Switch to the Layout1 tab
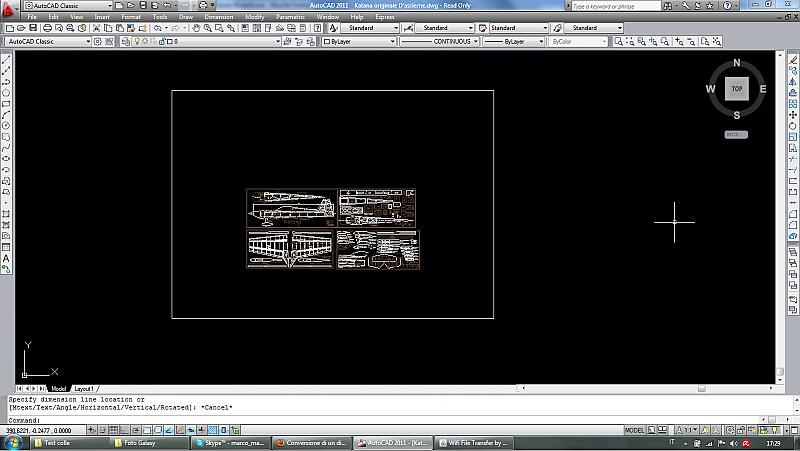This screenshot has width=800, height=451. (x=85, y=388)
